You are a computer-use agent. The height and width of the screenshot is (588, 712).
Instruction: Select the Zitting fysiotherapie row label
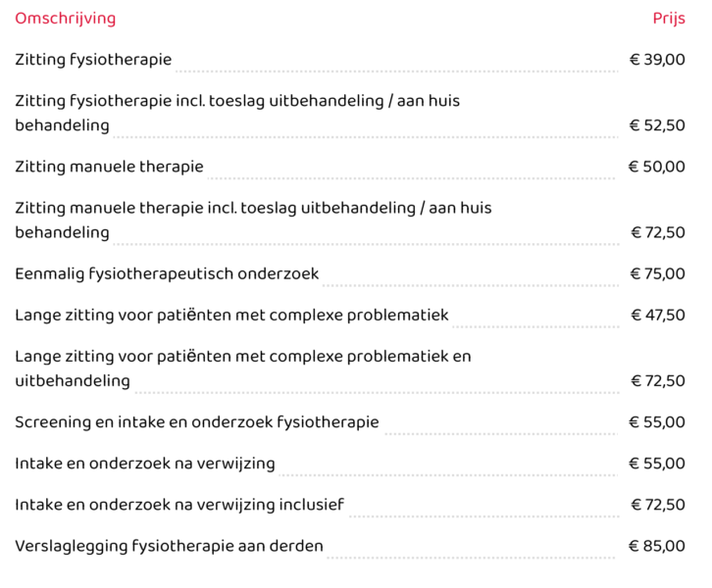tap(93, 60)
